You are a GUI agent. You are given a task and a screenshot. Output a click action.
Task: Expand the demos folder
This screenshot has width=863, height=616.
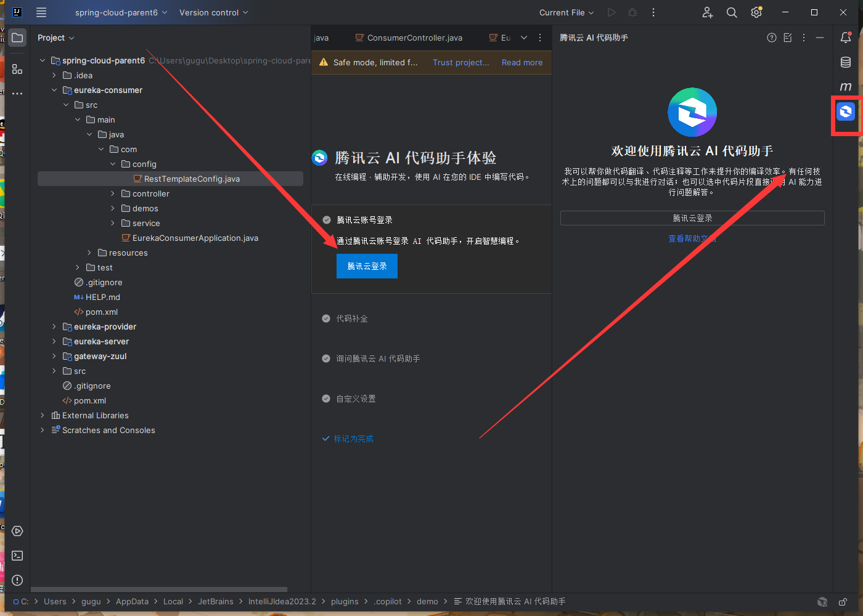coord(113,208)
